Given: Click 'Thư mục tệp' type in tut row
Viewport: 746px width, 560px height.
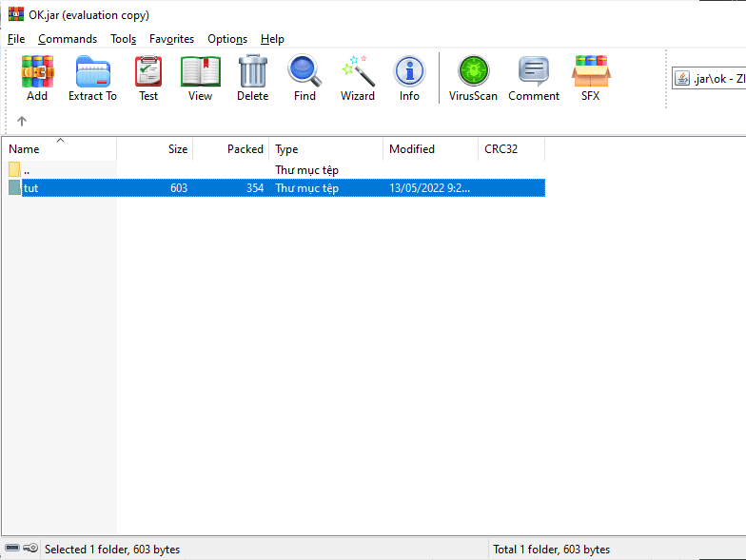Looking at the screenshot, I should [x=306, y=188].
